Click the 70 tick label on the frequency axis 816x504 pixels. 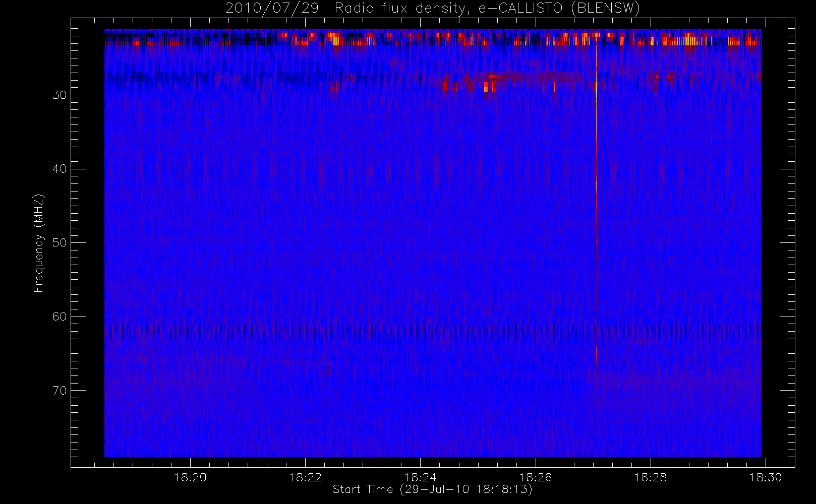(60, 390)
